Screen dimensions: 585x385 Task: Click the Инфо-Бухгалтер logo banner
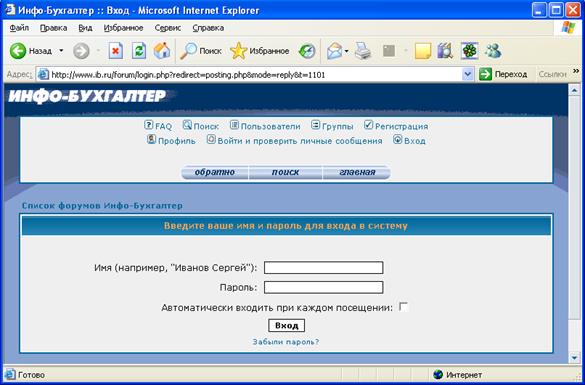pyautogui.click(x=88, y=96)
